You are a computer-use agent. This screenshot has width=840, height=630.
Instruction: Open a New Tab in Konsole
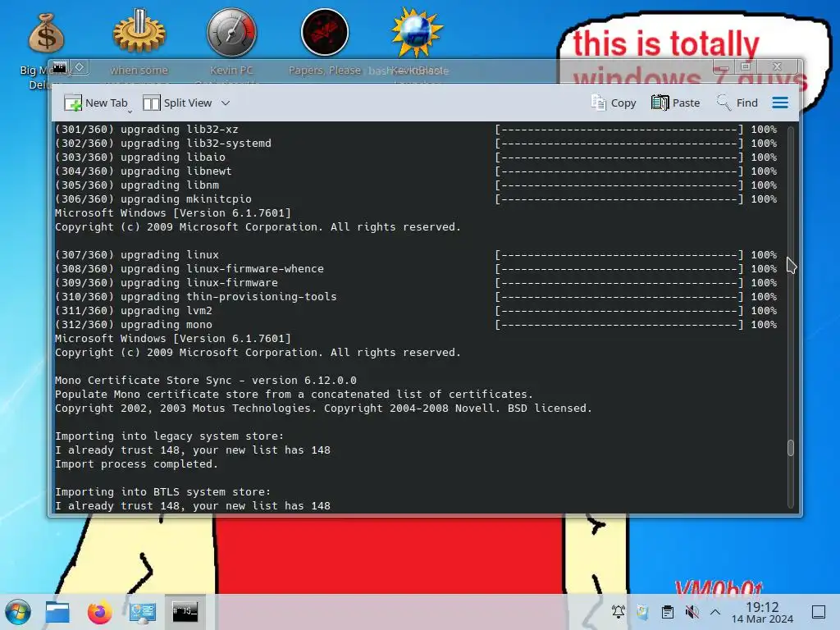tap(95, 103)
